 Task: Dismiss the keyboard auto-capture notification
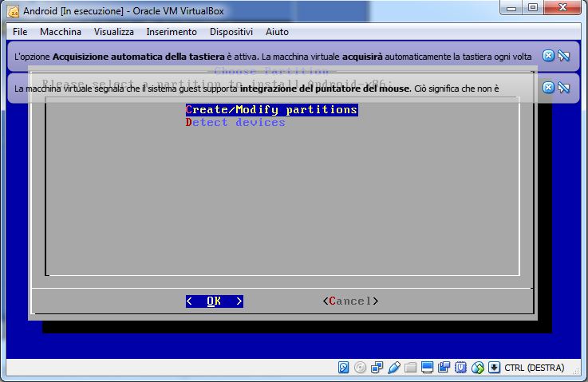click(548, 56)
